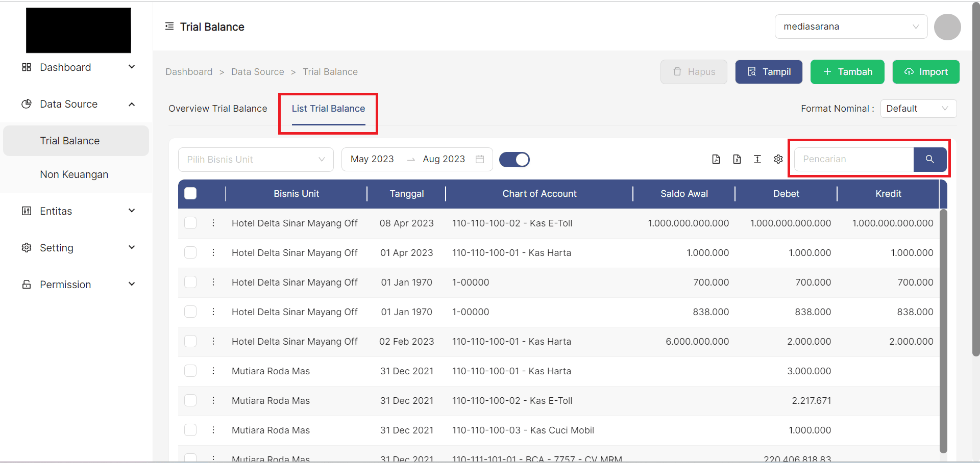Click the Import button
This screenshot has width=980, height=463.
tap(926, 72)
